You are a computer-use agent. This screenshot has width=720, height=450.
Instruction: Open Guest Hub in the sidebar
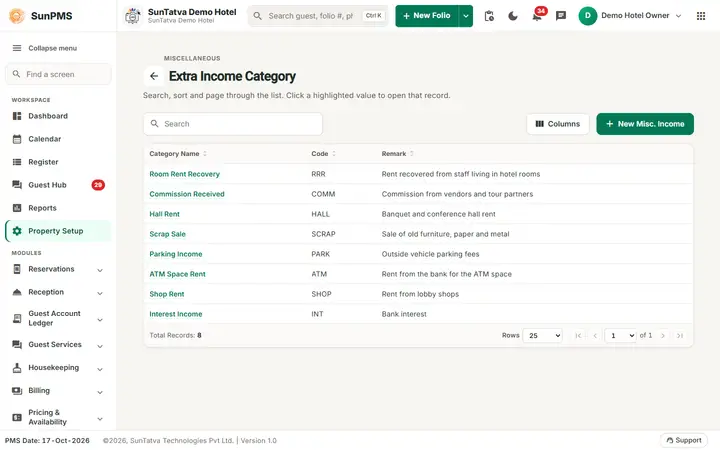58,185
